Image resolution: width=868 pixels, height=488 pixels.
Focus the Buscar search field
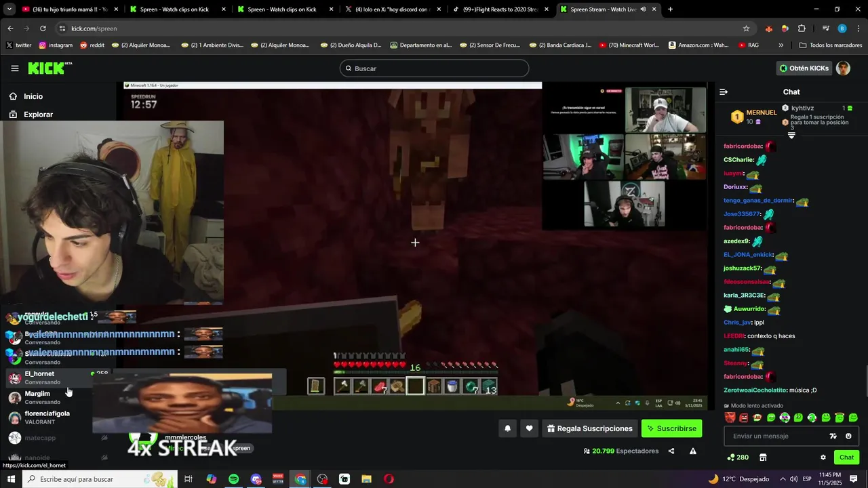click(434, 68)
